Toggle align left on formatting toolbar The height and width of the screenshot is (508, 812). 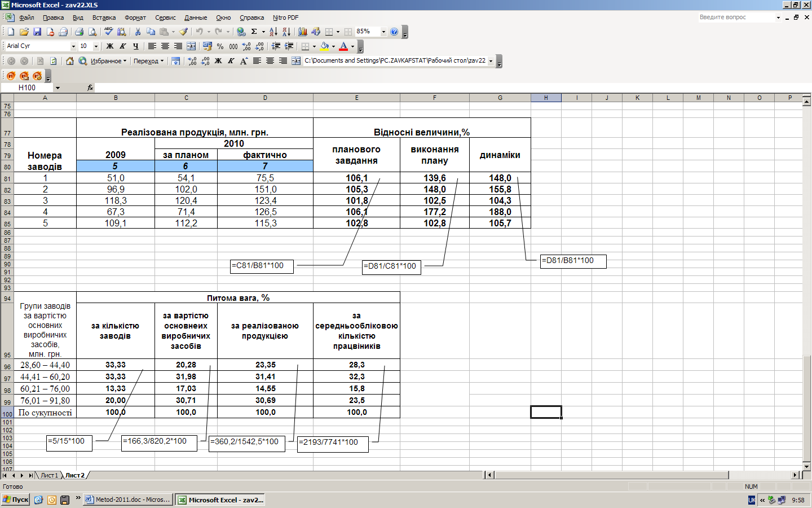pos(152,46)
